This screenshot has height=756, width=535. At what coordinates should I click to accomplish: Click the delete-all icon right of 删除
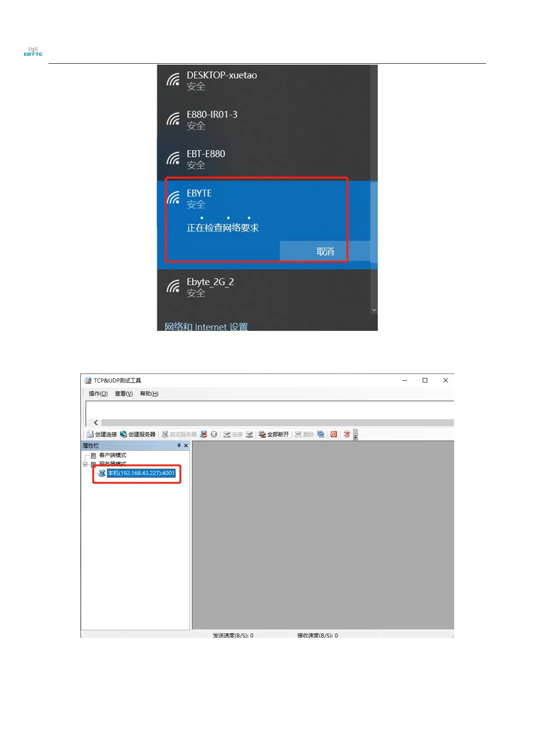coord(320,434)
